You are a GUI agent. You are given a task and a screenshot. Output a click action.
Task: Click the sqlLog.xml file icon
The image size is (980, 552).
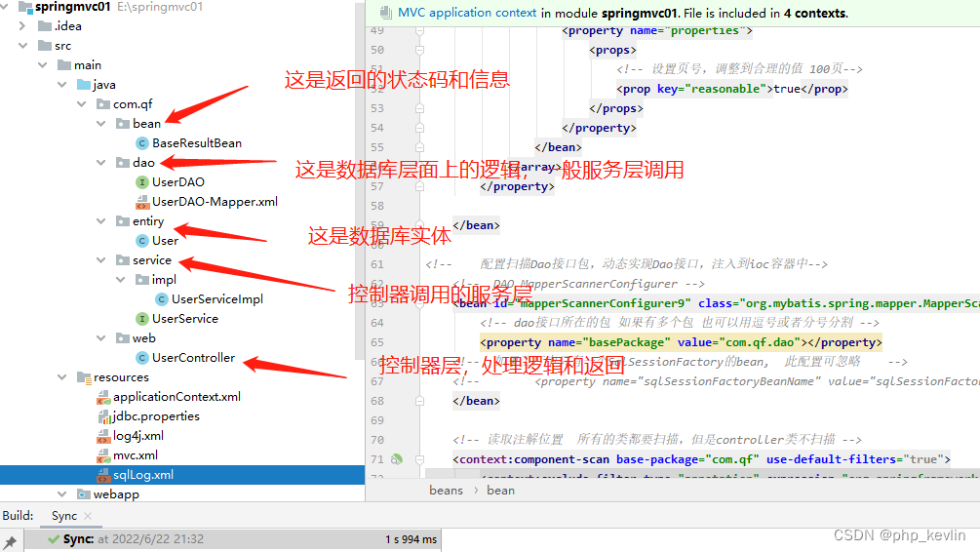(103, 475)
